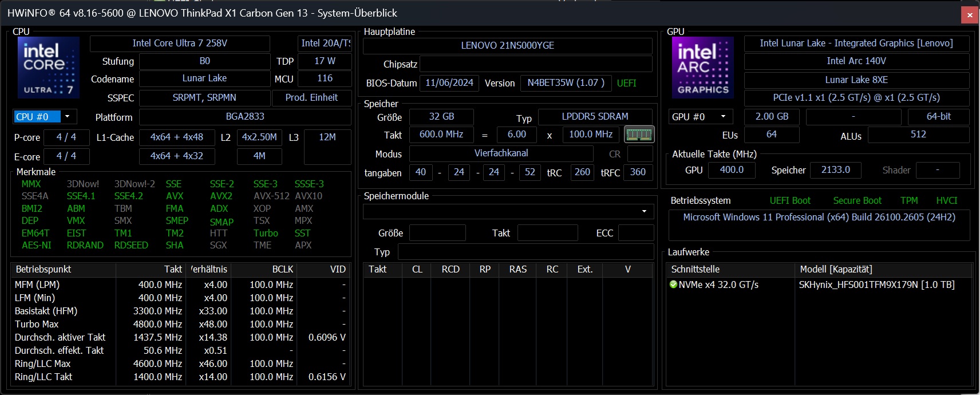The image size is (980, 395).
Task: Click the MCU 116 value
Action: click(325, 78)
